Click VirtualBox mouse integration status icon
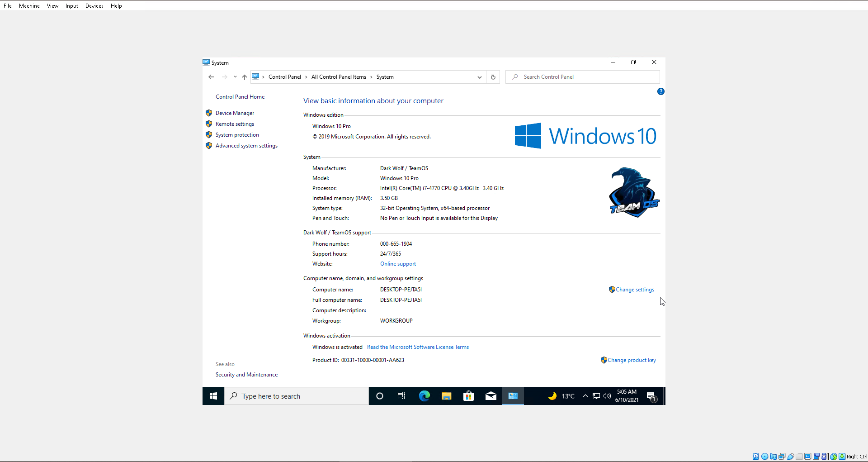Screen dimensions: 868x462 point(834,457)
